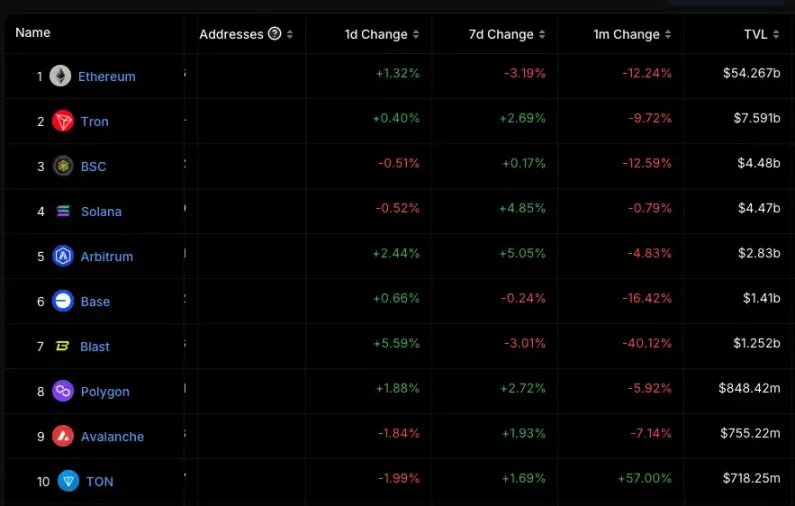The image size is (795, 506).
Task: Click the TON logo icon
Action: point(68,481)
